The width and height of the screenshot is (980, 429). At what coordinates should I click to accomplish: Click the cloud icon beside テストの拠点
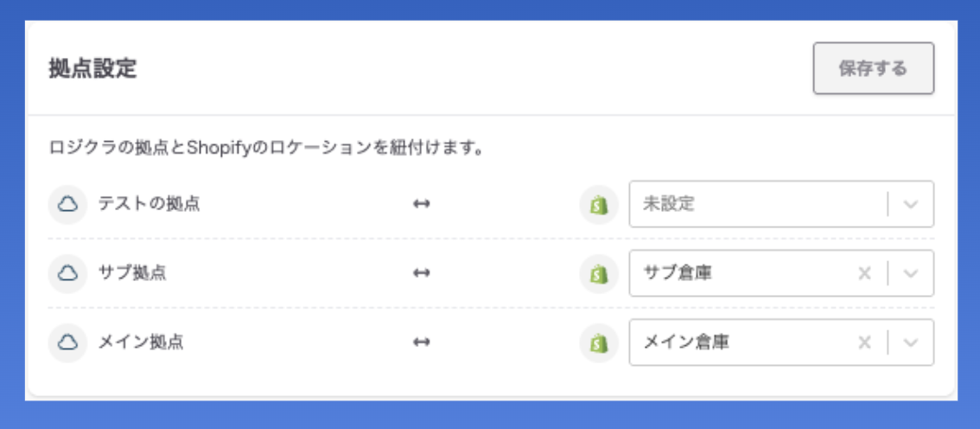pyautogui.click(x=67, y=204)
